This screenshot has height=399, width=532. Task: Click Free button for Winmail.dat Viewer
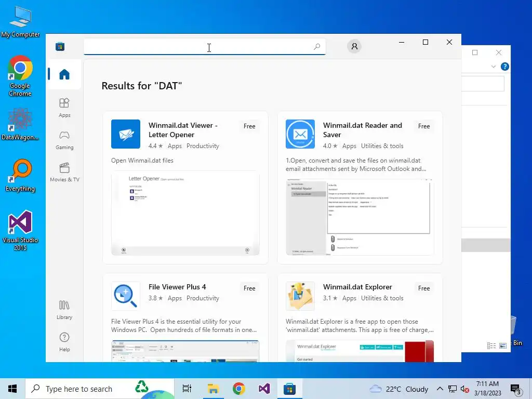click(x=249, y=126)
